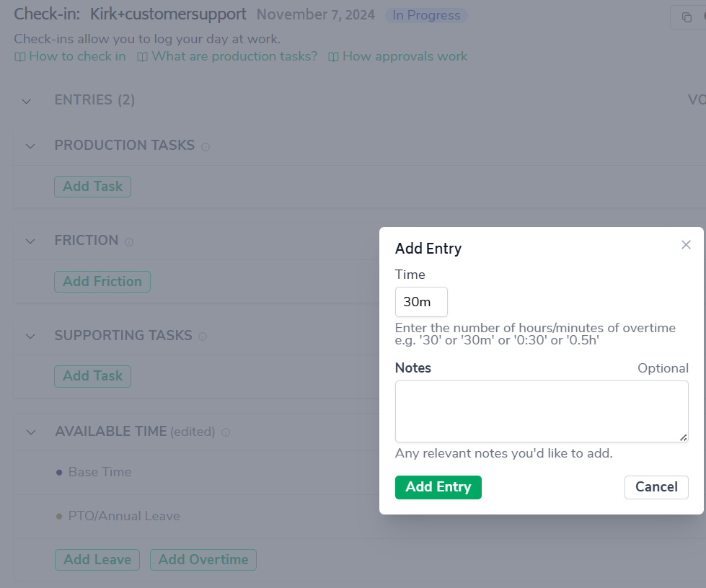Click the Notes text area
This screenshot has height=588, width=706.
(x=542, y=411)
